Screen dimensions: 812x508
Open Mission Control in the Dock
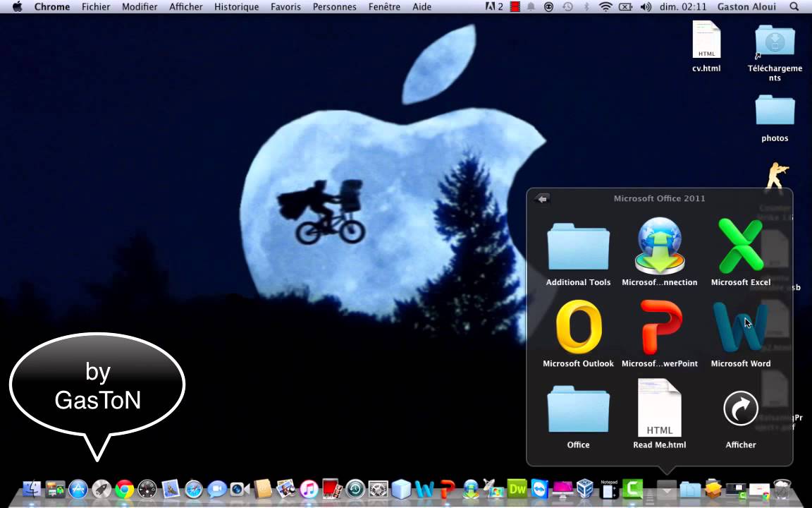click(55, 489)
